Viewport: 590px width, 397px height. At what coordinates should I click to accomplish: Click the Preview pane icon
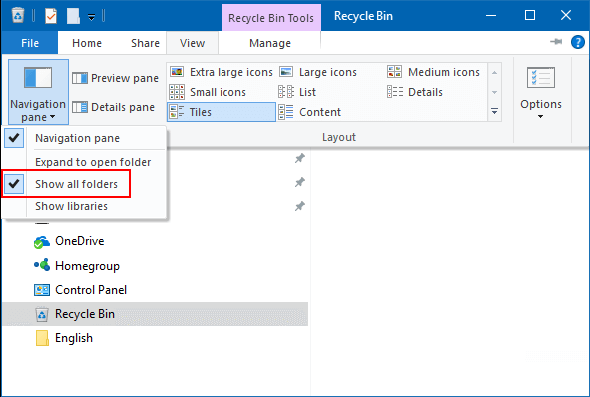(x=80, y=78)
